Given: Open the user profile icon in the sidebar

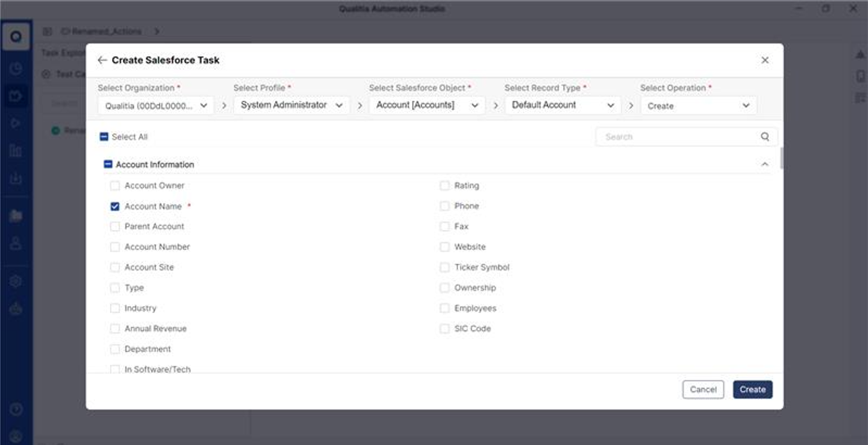Looking at the screenshot, I should 16,243.
